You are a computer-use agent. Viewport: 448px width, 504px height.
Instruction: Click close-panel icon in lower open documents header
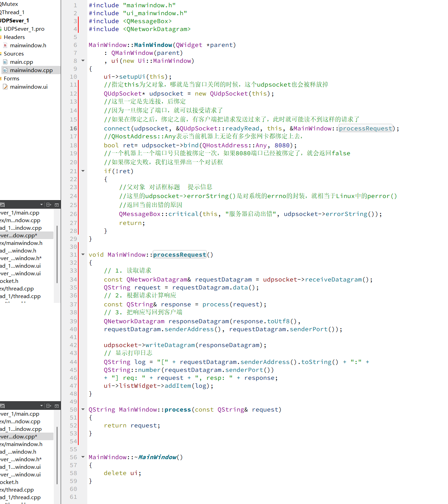(57, 406)
